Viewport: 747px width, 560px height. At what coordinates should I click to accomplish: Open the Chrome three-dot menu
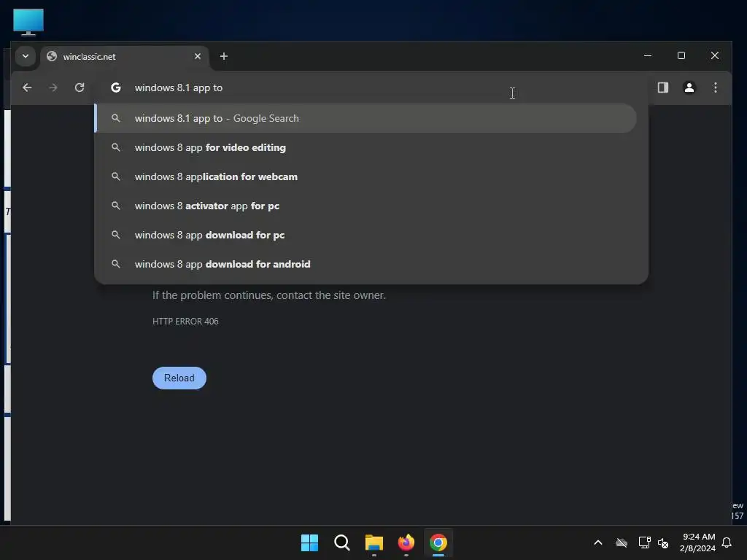point(715,87)
